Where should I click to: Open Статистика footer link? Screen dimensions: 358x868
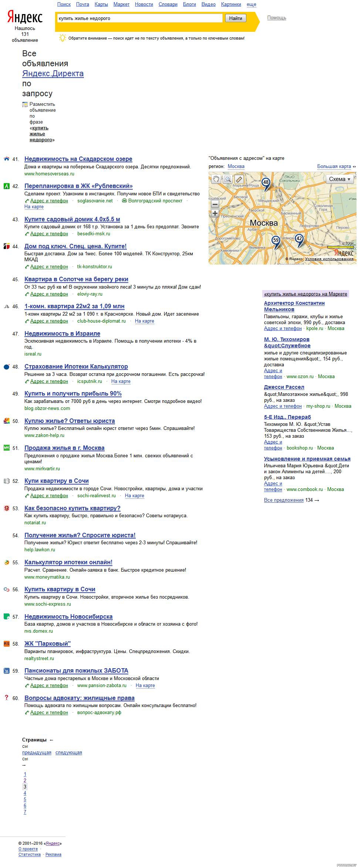click(x=30, y=855)
